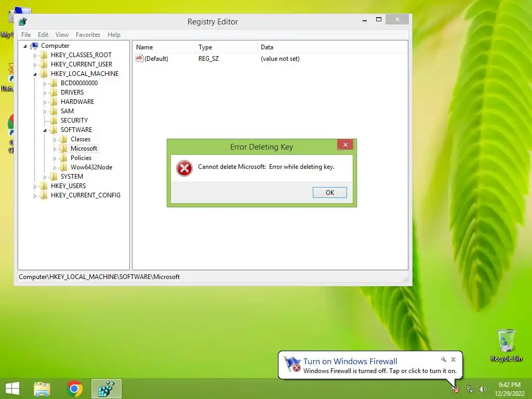
Task: Click SAM folder icon
Action: click(x=54, y=111)
